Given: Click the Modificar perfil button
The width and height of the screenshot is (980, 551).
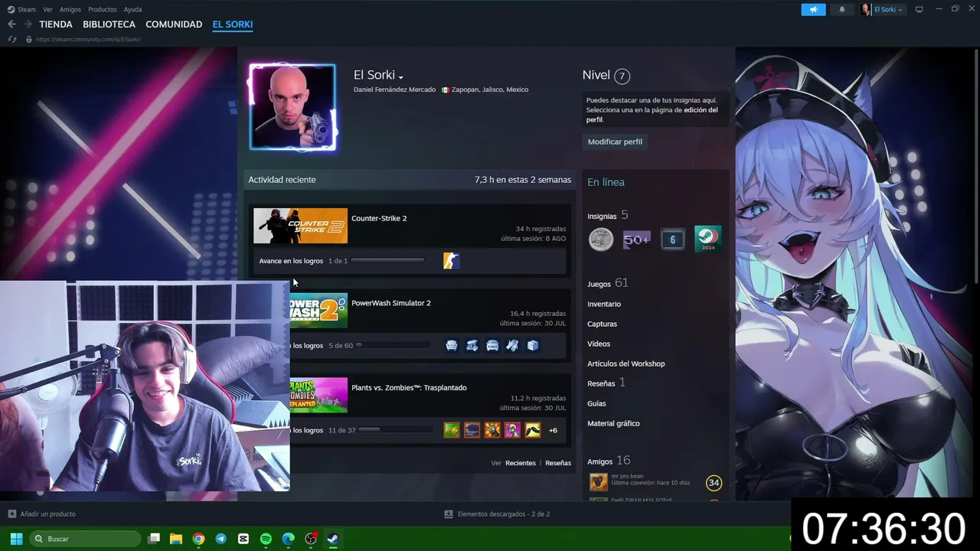Looking at the screenshot, I should [615, 142].
